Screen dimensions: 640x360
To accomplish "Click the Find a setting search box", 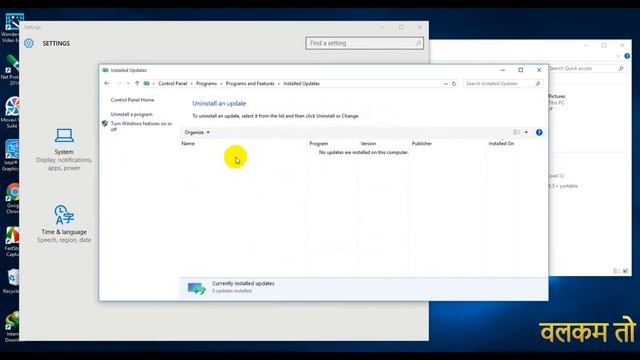I will click(x=364, y=43).
